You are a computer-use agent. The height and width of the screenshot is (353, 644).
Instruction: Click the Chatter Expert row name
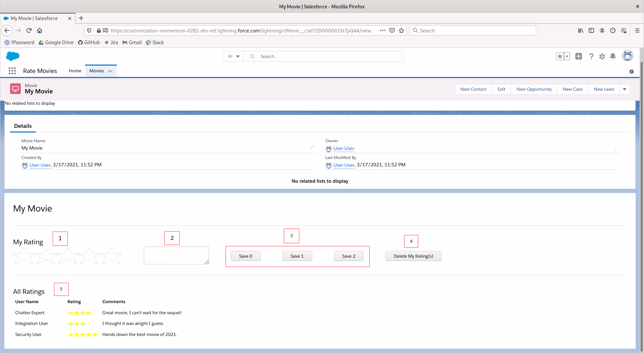tap(30, 313)
